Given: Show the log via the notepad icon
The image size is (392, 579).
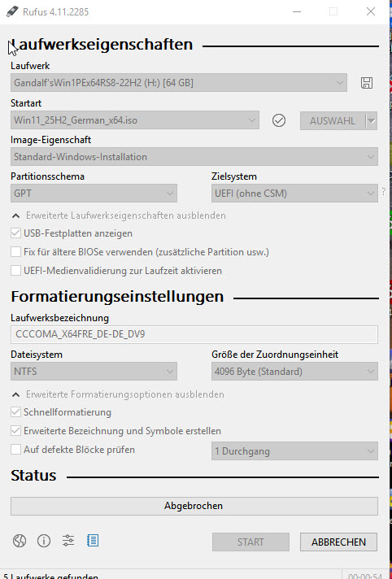Looking at the screenshot, I should (93, 541).
